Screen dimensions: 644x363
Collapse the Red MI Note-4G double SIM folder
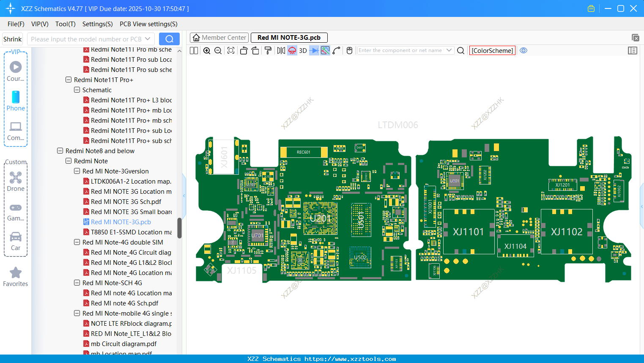click(77, 242)
